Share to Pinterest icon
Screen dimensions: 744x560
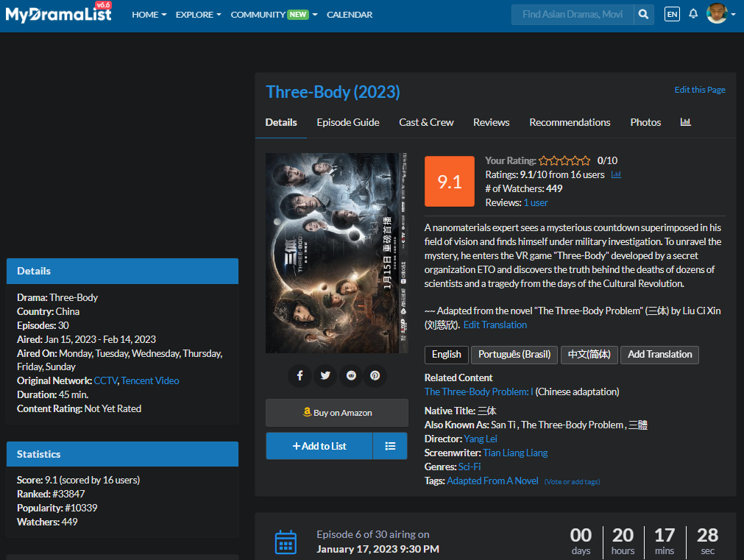pyautogui.click(x=375, y=375)
